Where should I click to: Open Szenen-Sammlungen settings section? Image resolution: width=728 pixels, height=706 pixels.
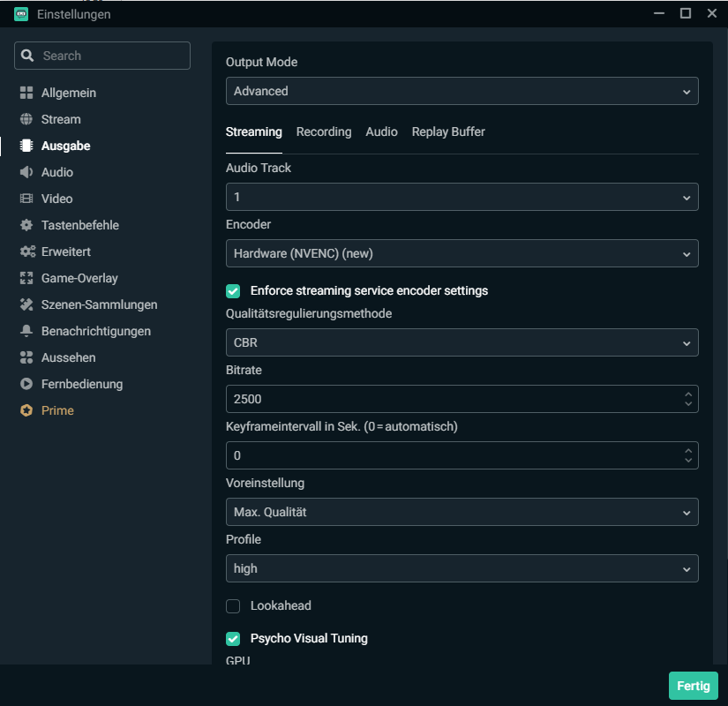[99, 304]
